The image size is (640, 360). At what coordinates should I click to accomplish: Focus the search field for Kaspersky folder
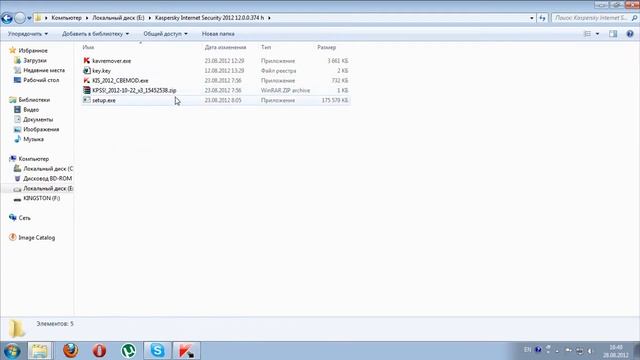(590, 18)
